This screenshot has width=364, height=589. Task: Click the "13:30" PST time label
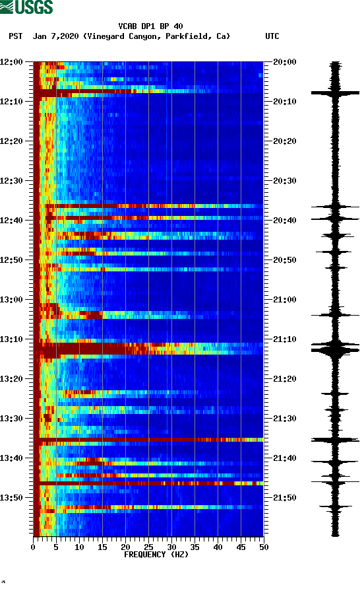[x=11, y=419]
